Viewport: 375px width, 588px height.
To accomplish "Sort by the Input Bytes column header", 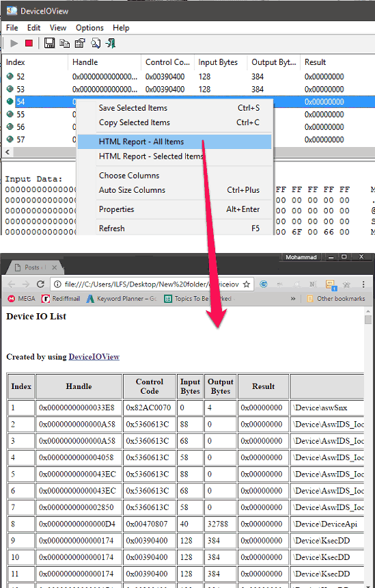I will tap(221, 62).
